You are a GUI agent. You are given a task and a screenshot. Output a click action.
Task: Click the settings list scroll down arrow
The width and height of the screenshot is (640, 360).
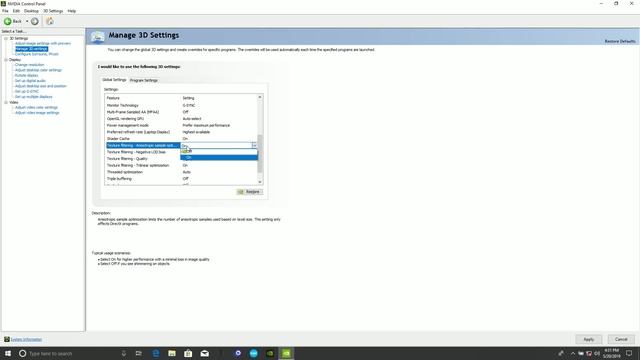[x=260, y=182]
